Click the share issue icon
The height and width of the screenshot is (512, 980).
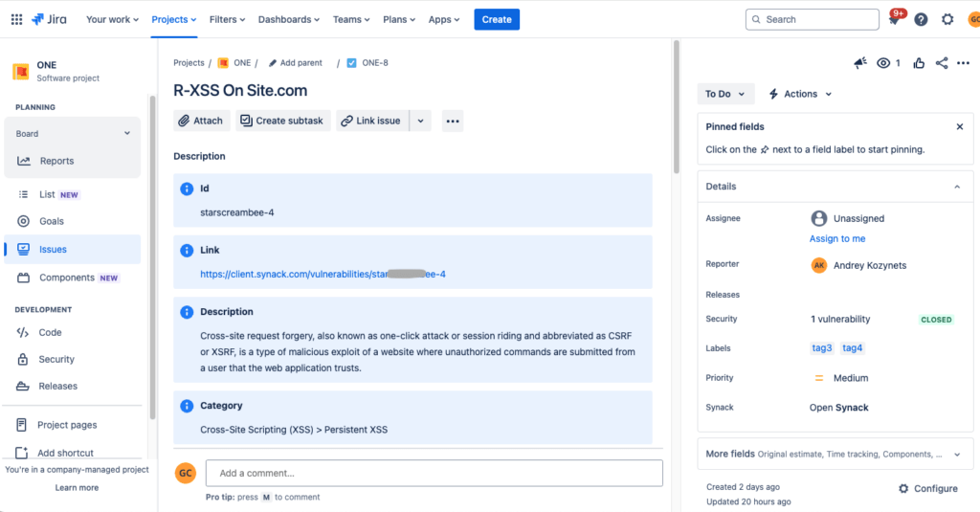pos(942,63)
